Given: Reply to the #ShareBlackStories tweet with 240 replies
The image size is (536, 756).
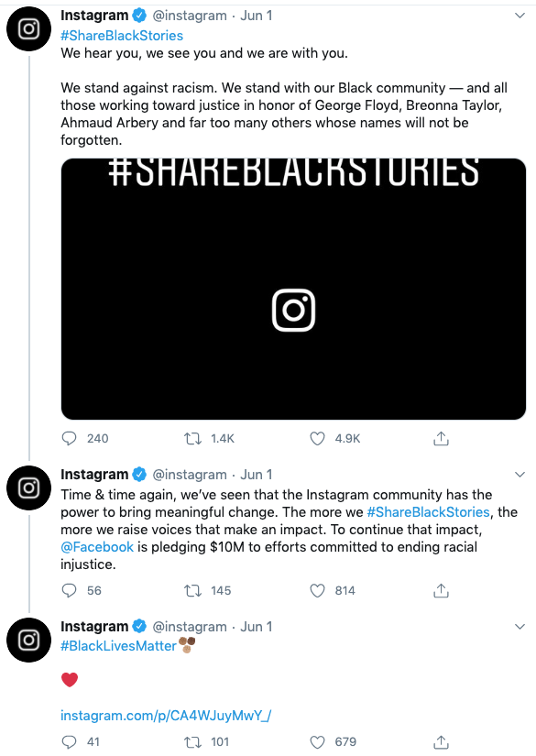Looking at the screenshot, I should 70,438.
